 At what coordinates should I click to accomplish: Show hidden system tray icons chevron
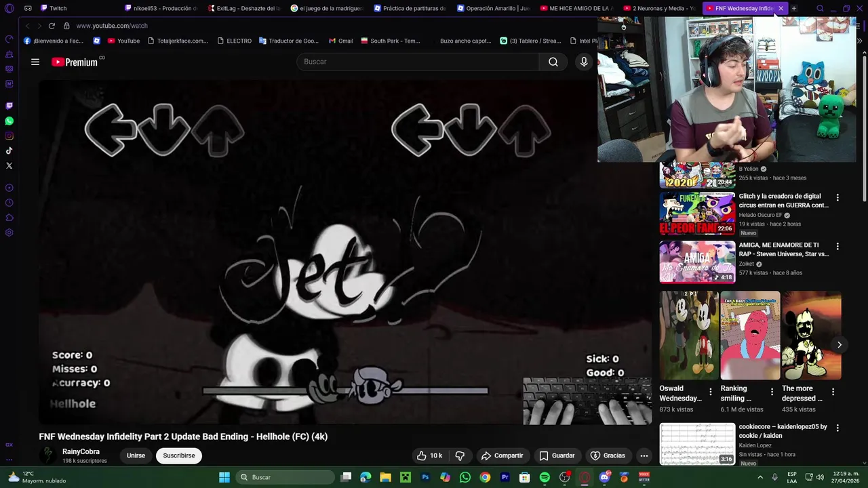click(762, 477)
